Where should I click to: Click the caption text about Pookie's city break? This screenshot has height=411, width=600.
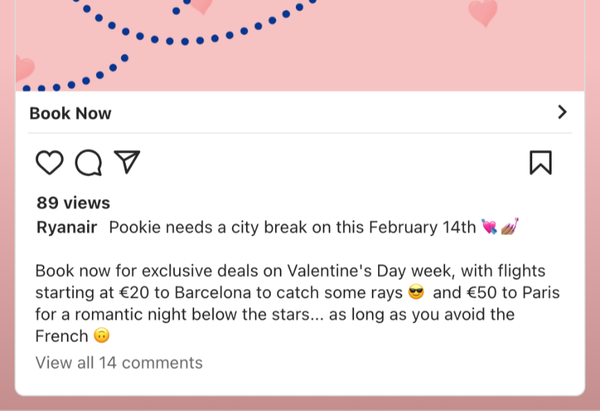(292, 227)
